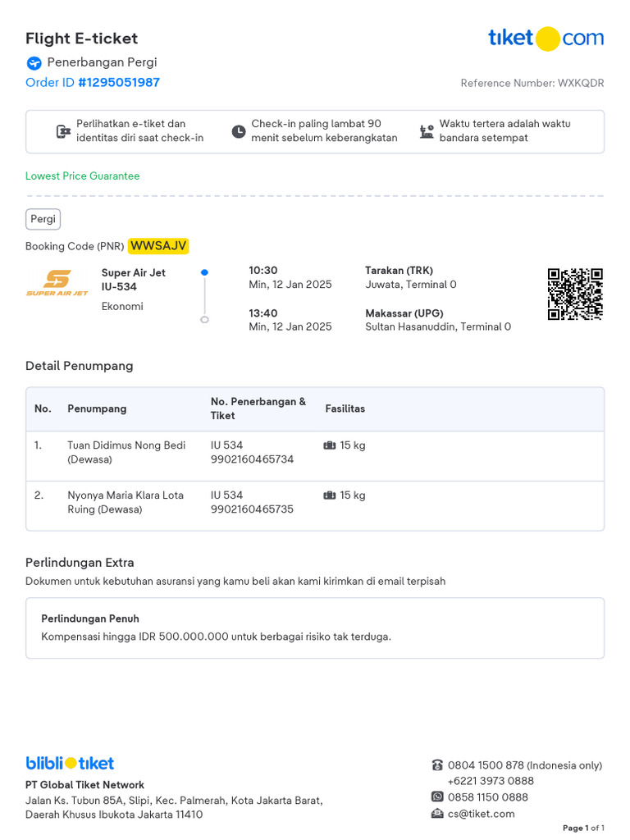
Task: Click the e-ticket identity card icon
Action: [64, 131]
